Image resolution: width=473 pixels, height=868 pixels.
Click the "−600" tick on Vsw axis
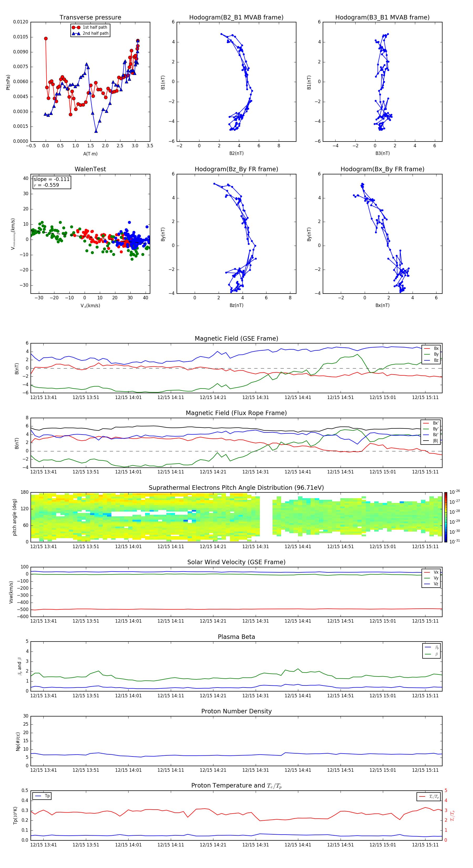22,617
